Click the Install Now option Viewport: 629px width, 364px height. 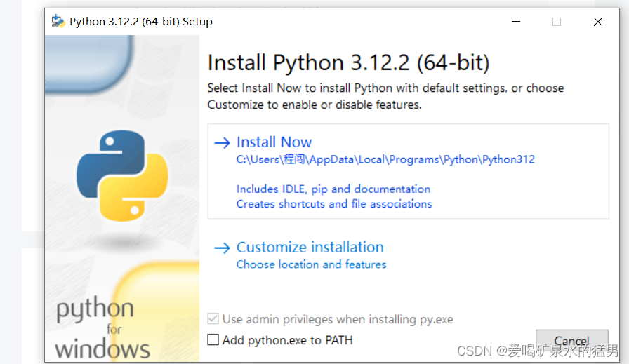pos(408,171)
